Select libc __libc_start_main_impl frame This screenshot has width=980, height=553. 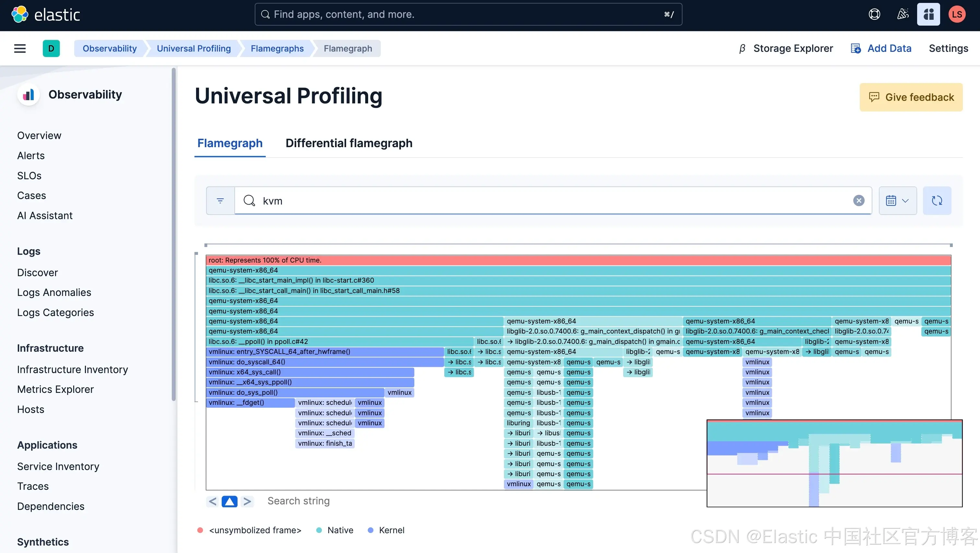click(x=578, y=280)
